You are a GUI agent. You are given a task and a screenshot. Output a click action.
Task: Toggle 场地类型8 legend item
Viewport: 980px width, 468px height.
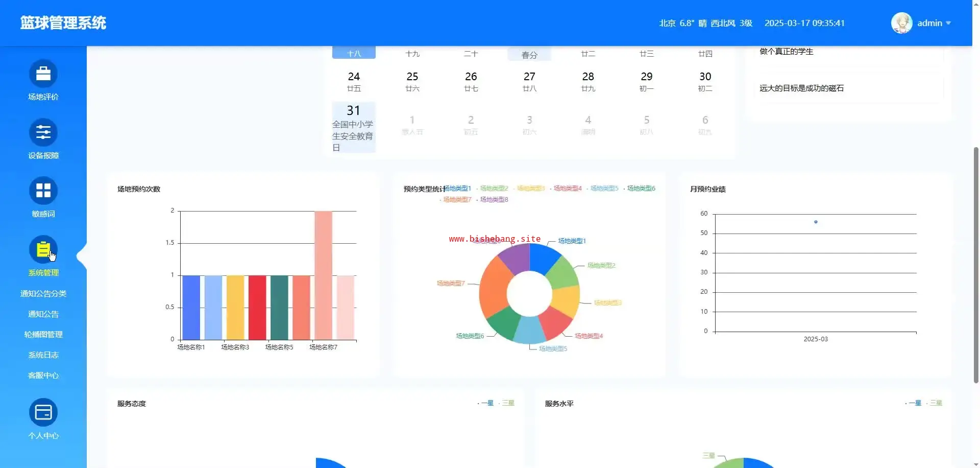pyautogui.click(x=494, y=200)
